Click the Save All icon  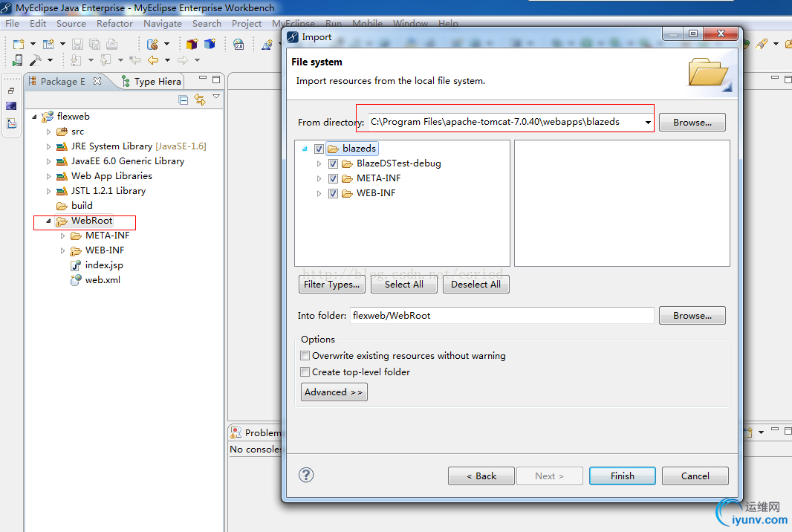[x=94, y=44]
